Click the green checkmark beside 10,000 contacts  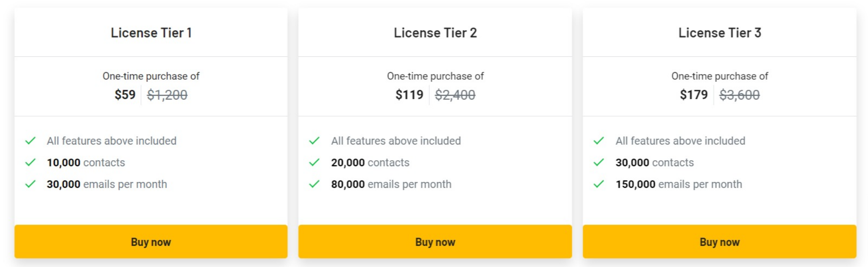tap(31, 162)
